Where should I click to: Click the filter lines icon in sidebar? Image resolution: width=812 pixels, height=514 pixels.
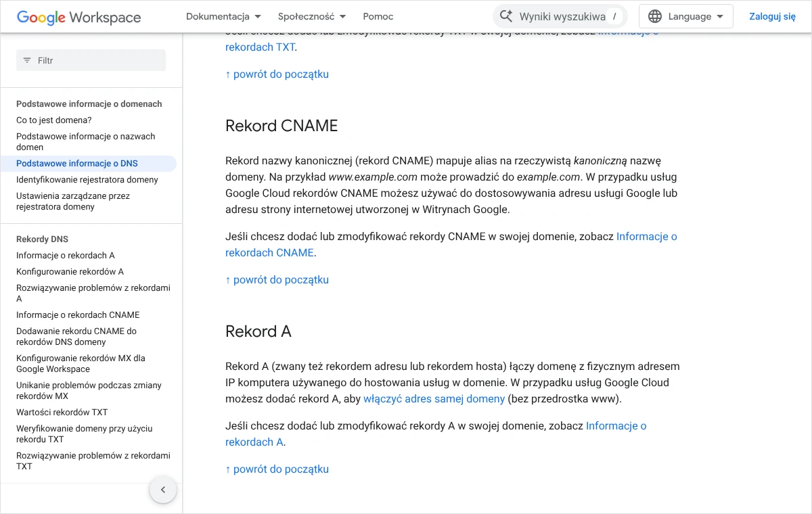[x=27, y=60]
